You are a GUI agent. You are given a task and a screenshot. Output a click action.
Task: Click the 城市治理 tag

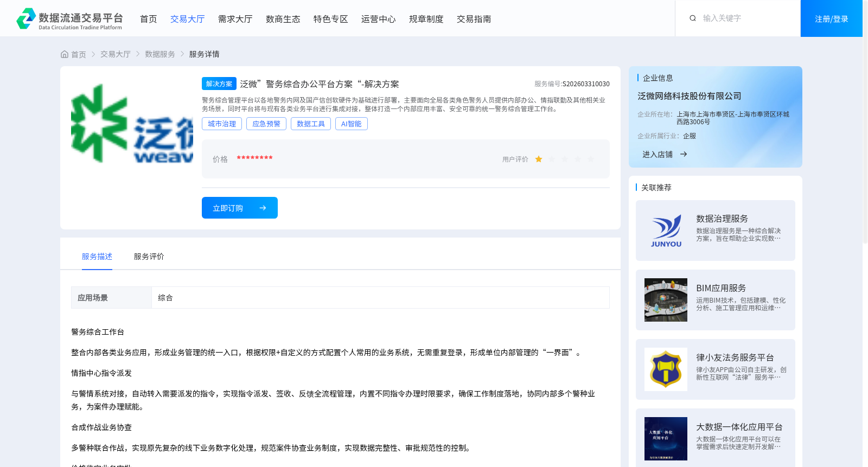click(222, 124)
